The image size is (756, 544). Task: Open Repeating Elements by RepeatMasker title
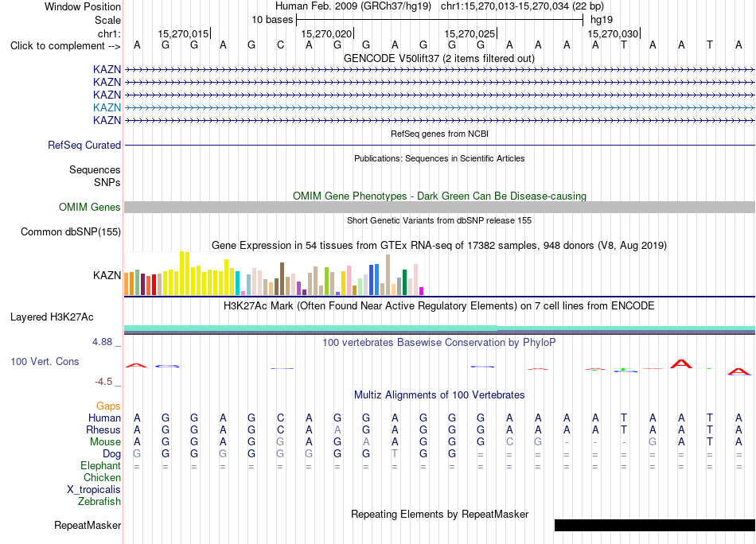point(440,514)
